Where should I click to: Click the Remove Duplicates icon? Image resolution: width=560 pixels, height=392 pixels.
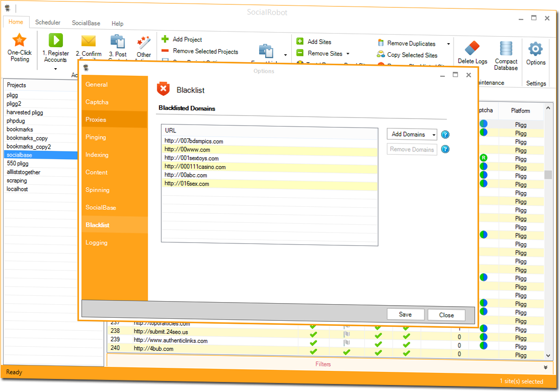pyautogui.click(x=381, y=43)
